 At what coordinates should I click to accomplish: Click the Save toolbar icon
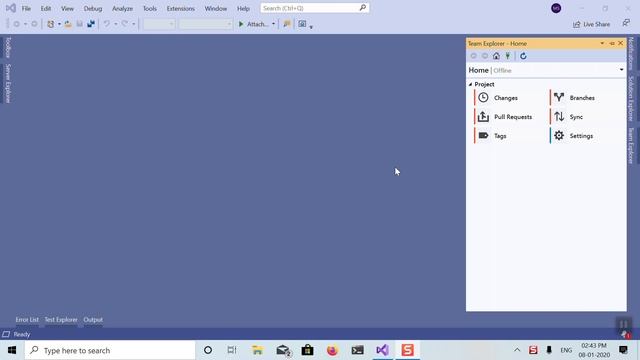80,24
